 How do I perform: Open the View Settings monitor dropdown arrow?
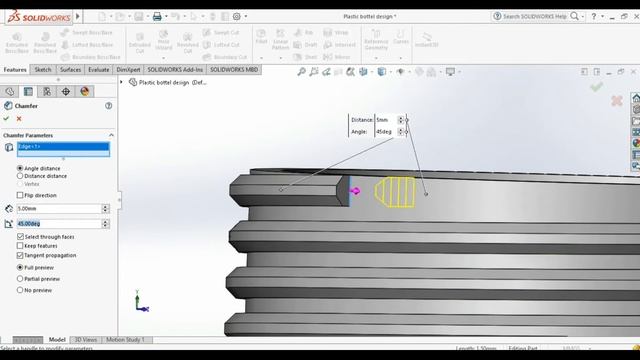point(459,72)
